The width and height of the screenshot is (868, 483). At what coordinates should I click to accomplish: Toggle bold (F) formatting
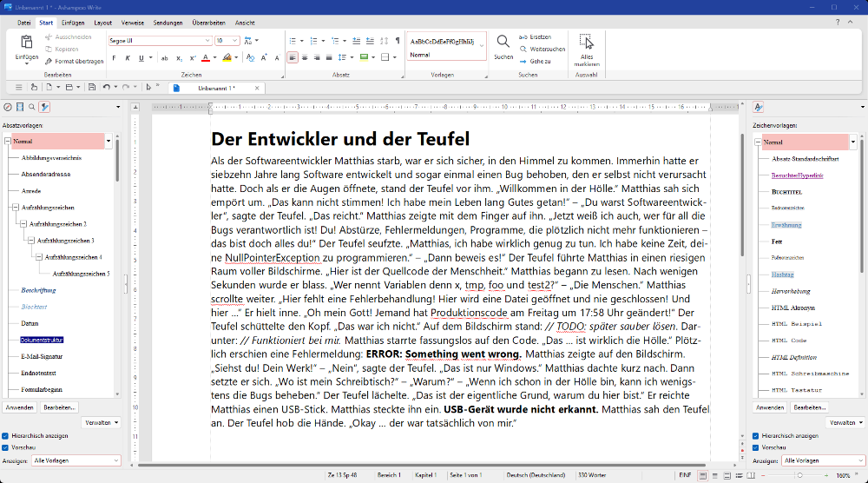coord(114,57)
